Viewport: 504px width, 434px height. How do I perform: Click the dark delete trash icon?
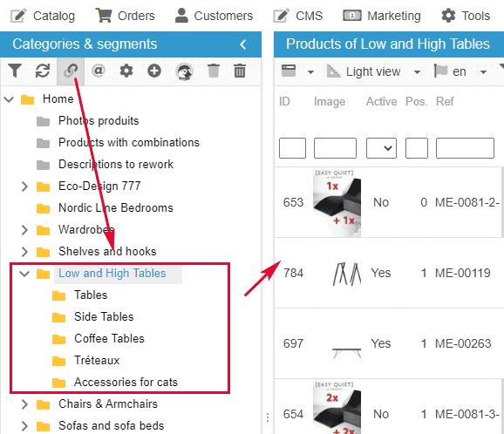pos(240,71)
